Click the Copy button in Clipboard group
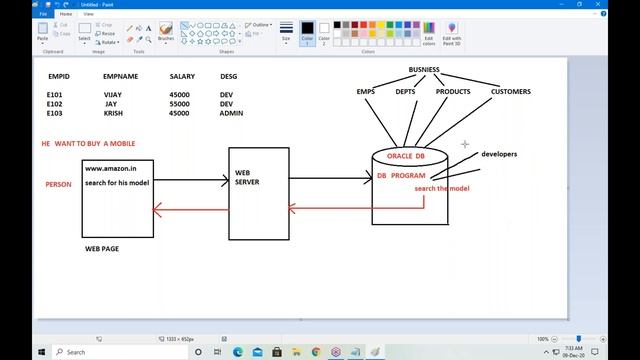This screenshot has width=640, height=360. coord(62,34)
